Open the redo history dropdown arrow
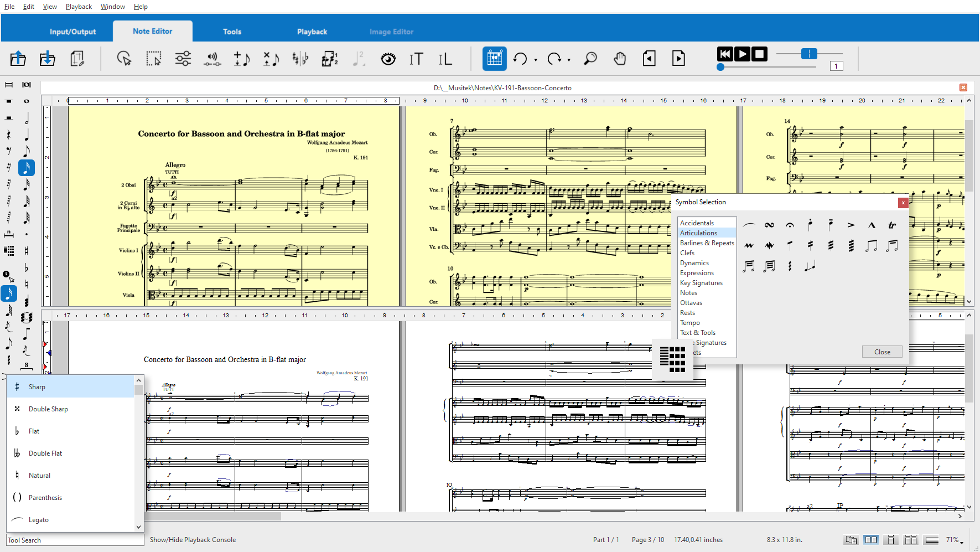Viewport: 980px width, 552px height. [569, 60]
